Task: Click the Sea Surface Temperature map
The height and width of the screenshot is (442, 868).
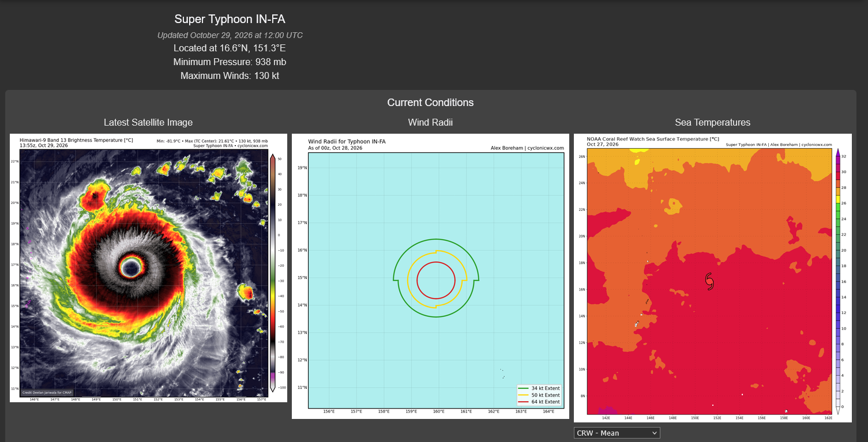Action: [712, 278]
